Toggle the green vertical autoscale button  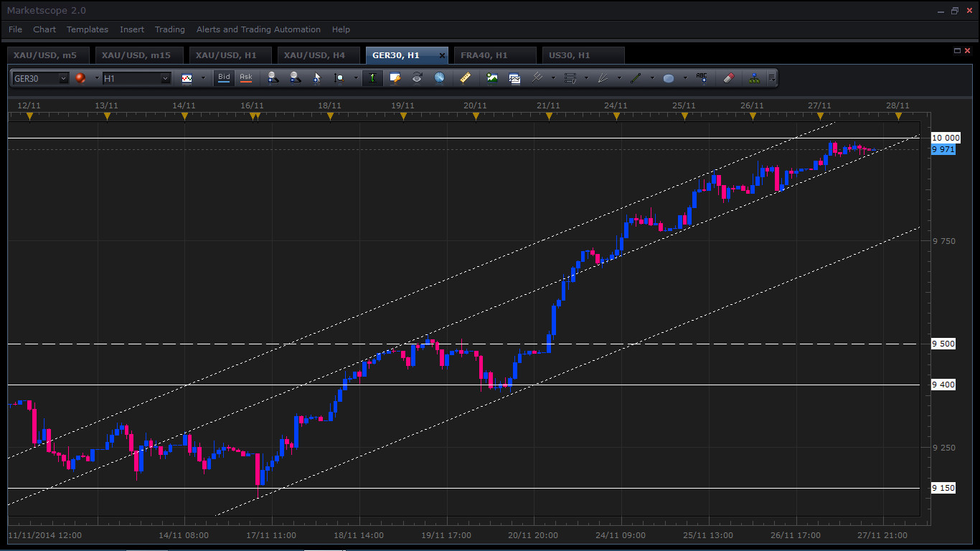click(372, 78)
